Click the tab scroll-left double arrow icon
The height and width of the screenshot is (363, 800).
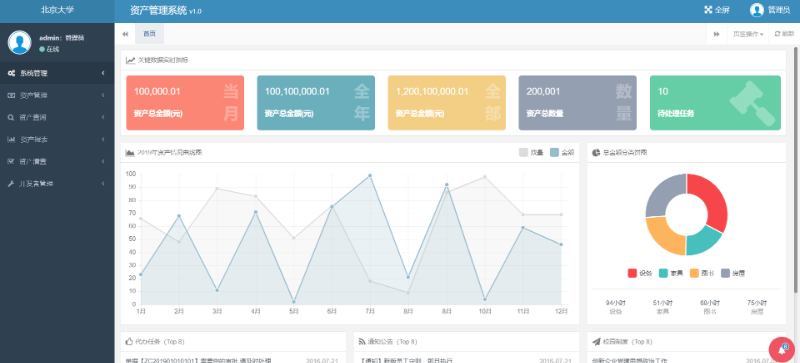point(125,34)
